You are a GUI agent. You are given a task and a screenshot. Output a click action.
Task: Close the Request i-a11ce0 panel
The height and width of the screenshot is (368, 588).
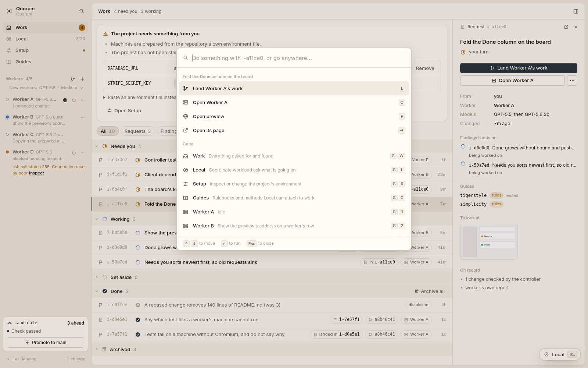tap(576, 27)
